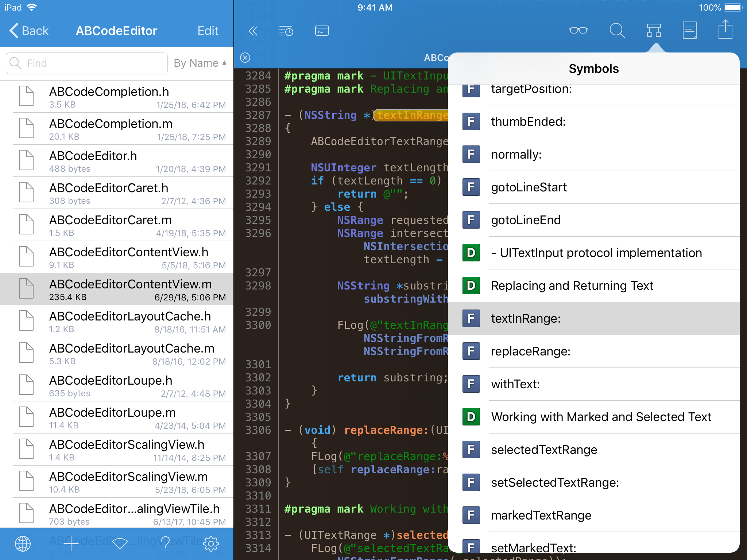Collapse the file list with double-chevron icon
Screen dimensions: 747x560
[253, 31]
